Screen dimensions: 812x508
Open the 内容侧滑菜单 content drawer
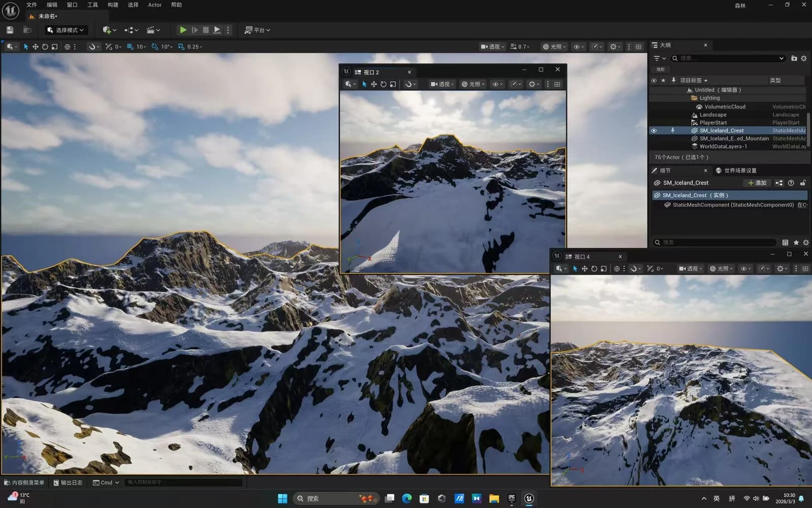tap(24, 483)
